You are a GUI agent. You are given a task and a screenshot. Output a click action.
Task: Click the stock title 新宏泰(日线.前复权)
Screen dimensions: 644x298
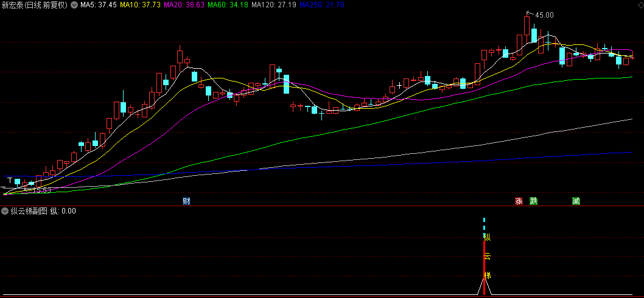point(34,5)
